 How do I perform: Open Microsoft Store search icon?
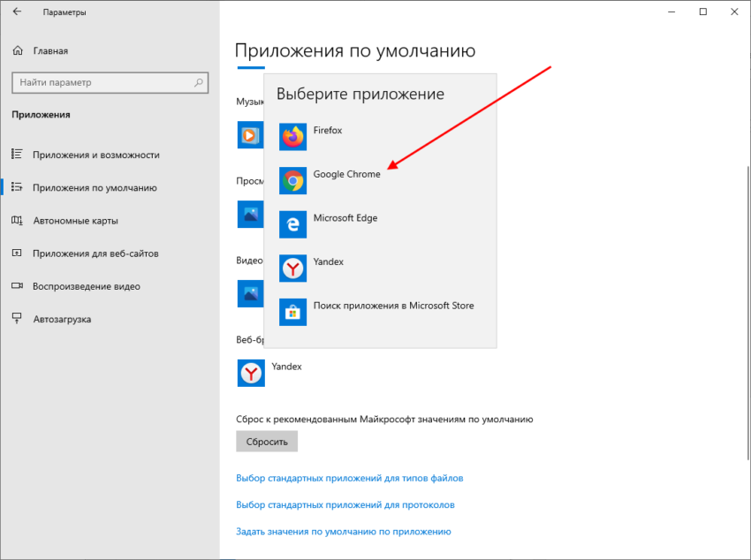[292, 312]
